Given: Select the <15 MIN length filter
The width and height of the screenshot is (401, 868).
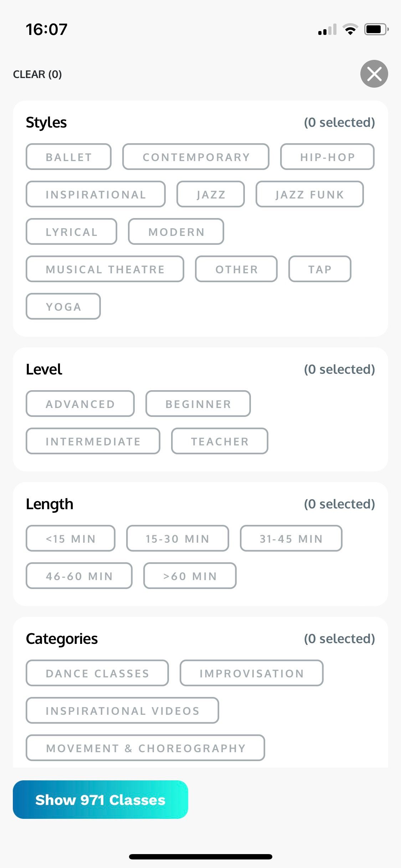Looking at the screenshot, I should click(x=71, y=538).
